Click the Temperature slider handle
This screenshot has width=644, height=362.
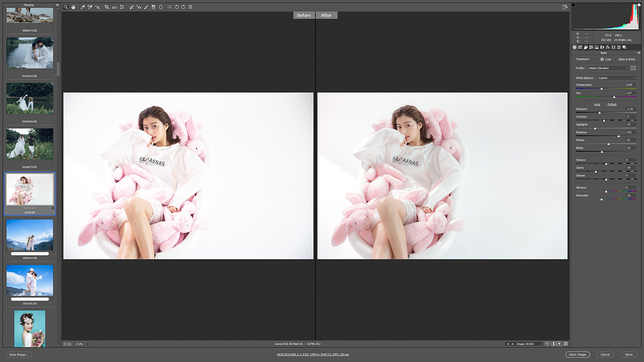click(601, 88)
